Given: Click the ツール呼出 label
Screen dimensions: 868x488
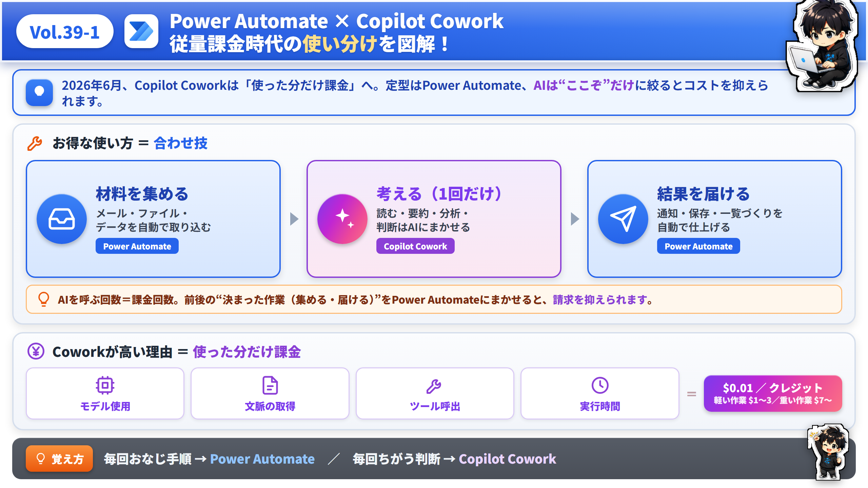Looking at the screenshot, I should [x=435, y=406].
